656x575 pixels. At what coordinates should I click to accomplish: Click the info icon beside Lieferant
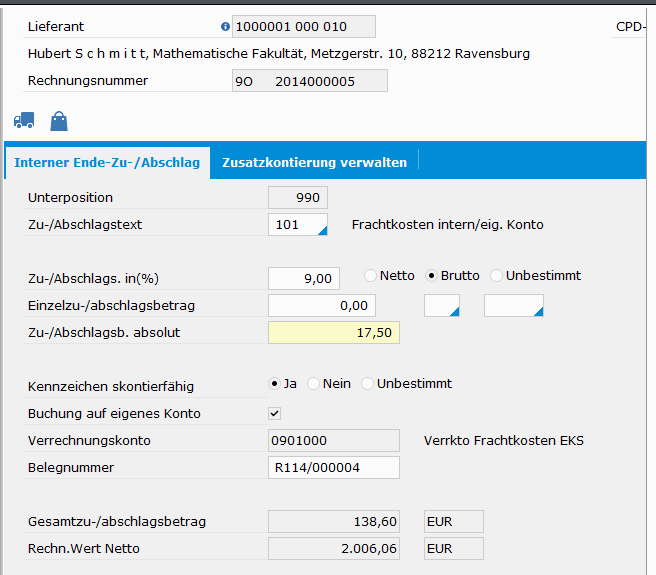pos(225,27)
